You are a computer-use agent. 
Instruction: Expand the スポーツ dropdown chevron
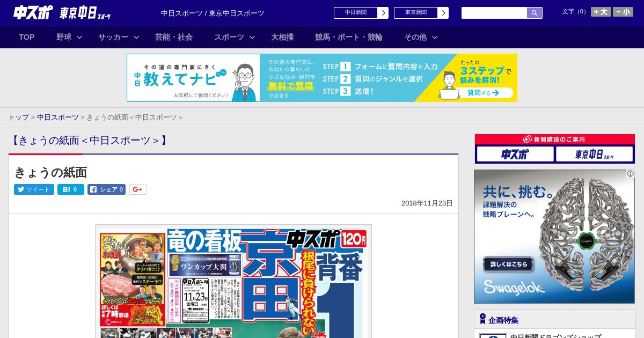[252, 37]
